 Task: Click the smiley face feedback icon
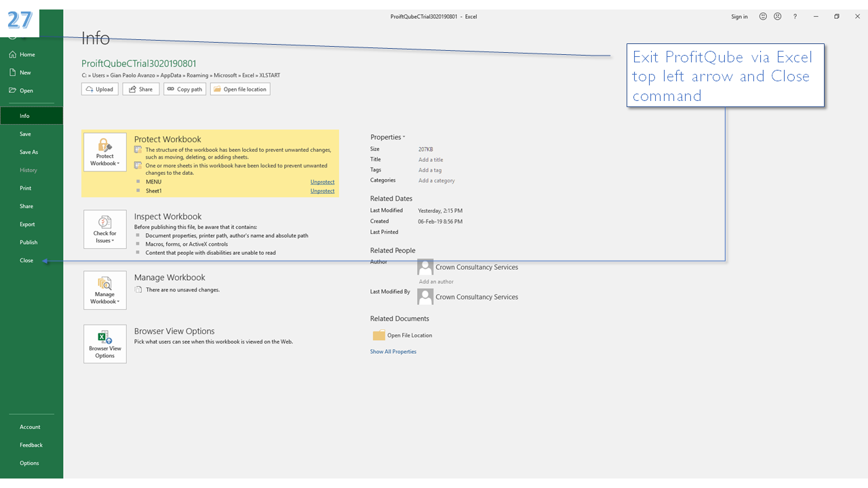[763, 16]
